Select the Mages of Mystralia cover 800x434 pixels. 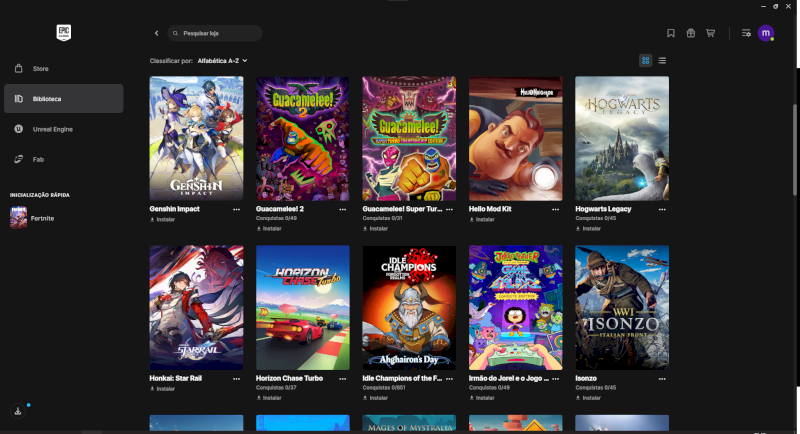409,423
